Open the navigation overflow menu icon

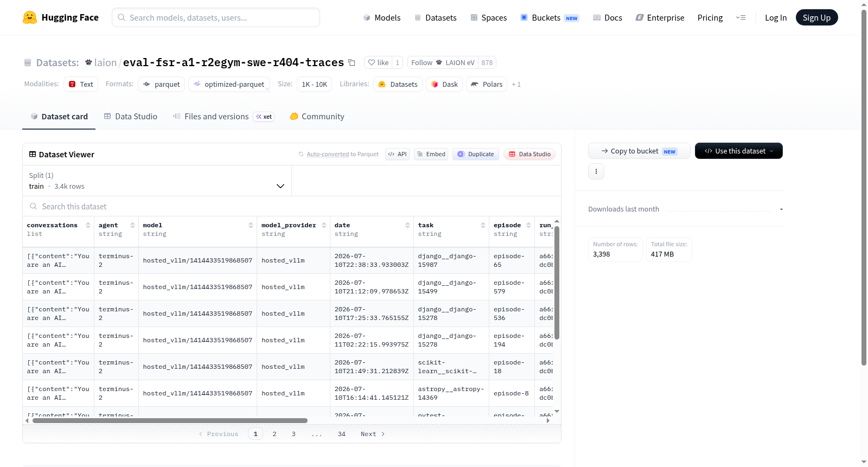point(741,17)
